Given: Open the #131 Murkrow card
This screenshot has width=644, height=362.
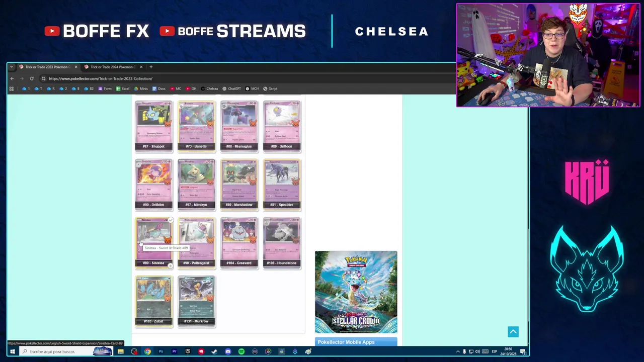Looking at the screenshot, I should coord(196,301).
